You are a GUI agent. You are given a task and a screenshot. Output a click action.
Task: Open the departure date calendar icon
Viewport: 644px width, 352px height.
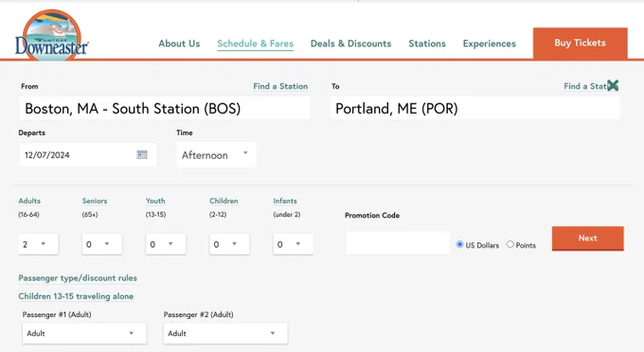[142, 154]
